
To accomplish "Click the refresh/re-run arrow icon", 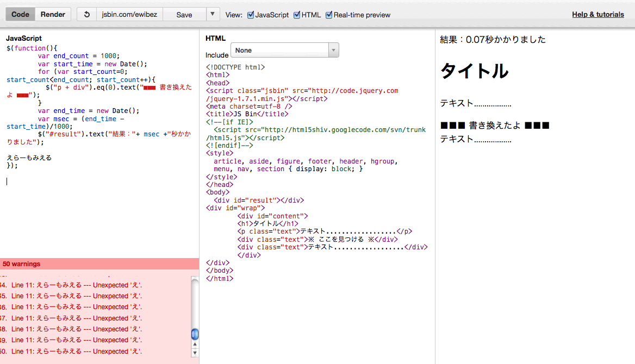I will tap(87, 14).
